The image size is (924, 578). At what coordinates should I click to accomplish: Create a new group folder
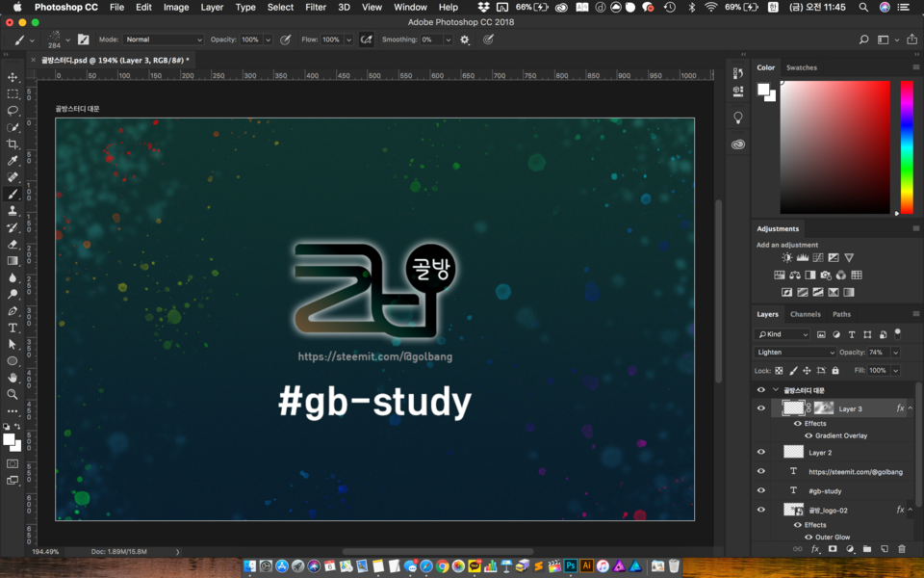(867, 548)
